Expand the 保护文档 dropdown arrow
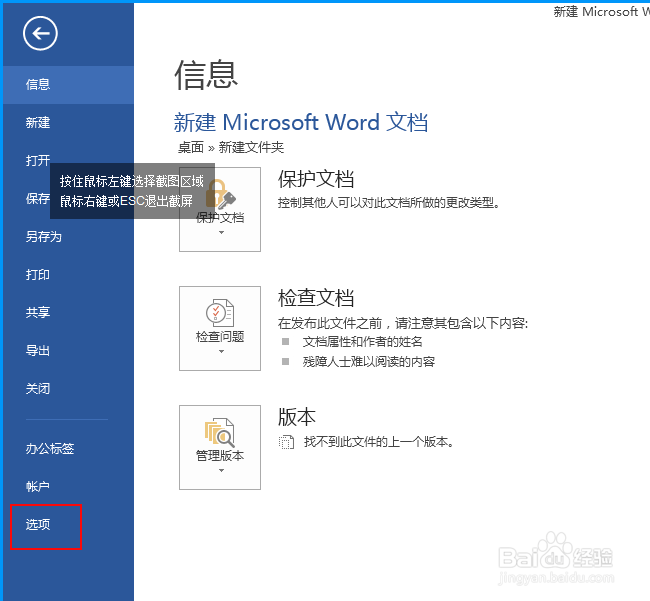The width and height of the screenshot is (650, 601). pos(221,233)
